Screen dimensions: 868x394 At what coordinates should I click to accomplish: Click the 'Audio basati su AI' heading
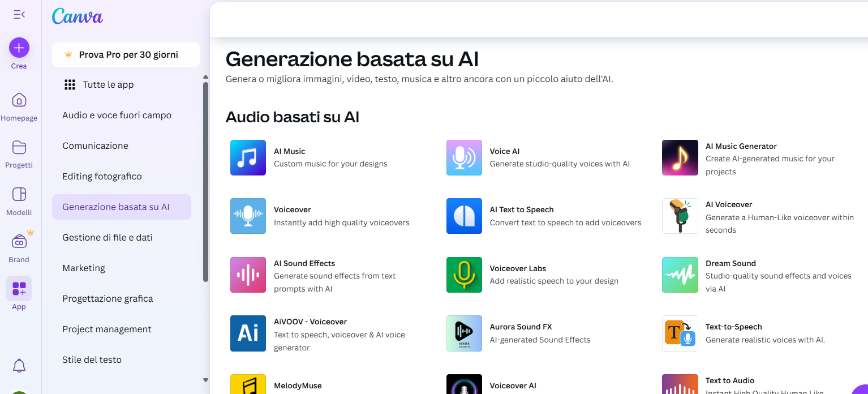293,117
